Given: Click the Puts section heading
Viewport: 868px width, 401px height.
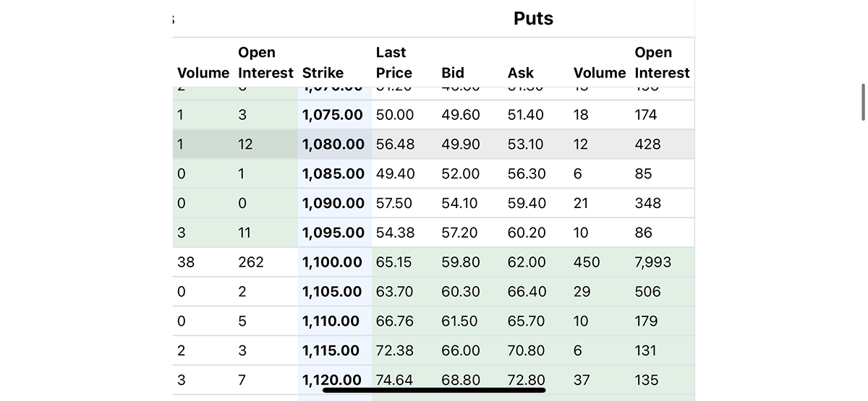Looking at the screenshot, I should click(534, 19).
